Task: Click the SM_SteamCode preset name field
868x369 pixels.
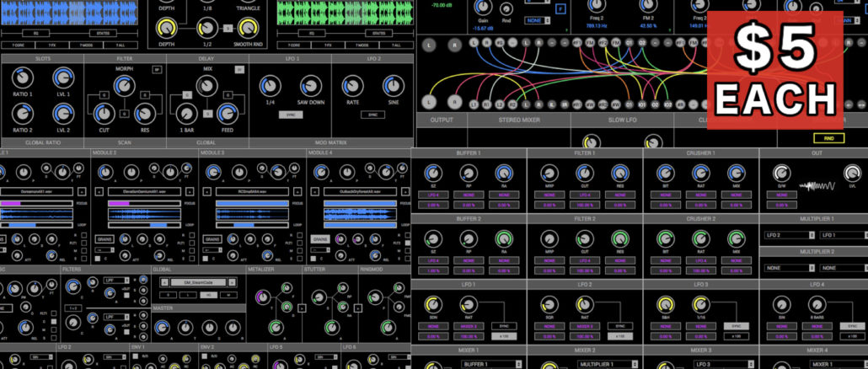Action: click(198, 282)
